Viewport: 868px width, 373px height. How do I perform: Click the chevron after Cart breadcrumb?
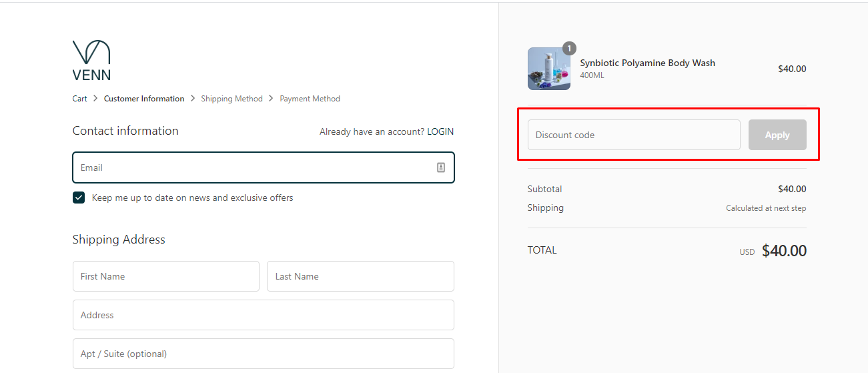(95, 98)
